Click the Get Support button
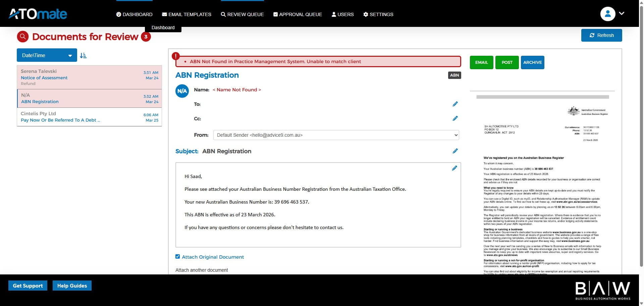The height and width of the screenshot is (306, 644). pyautogui.click(x=28, y=286)
